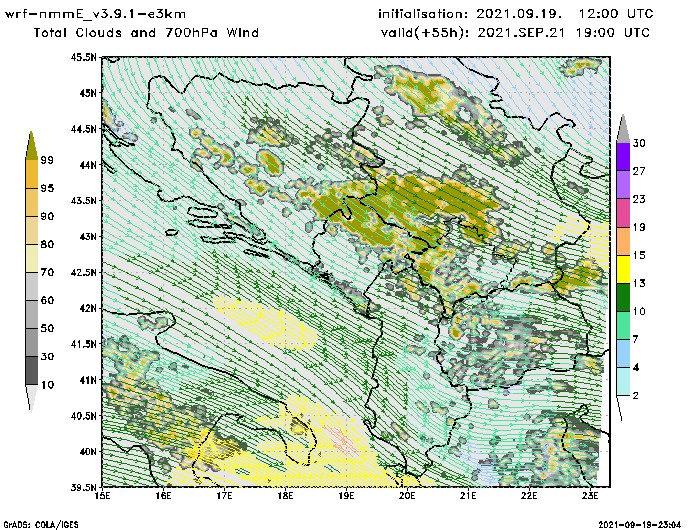700x530 pixels.
Task: Click the 45N latitude label
Action: (x=88, y=93)
